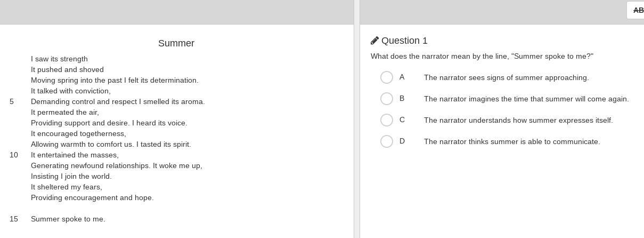Click answer "thinks summer is able to communicate"
The image size is (644, 238).
click(512, 141)
